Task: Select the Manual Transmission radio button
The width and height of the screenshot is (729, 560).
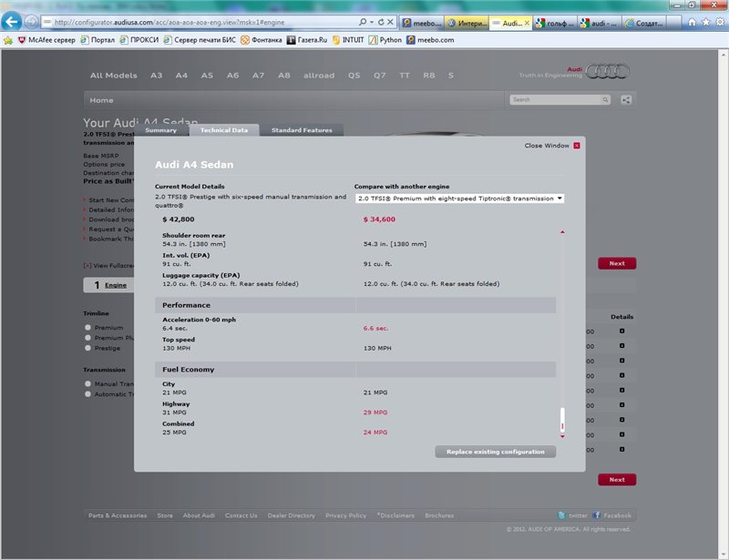Action: pyautogui.click(x=87, y=384)
